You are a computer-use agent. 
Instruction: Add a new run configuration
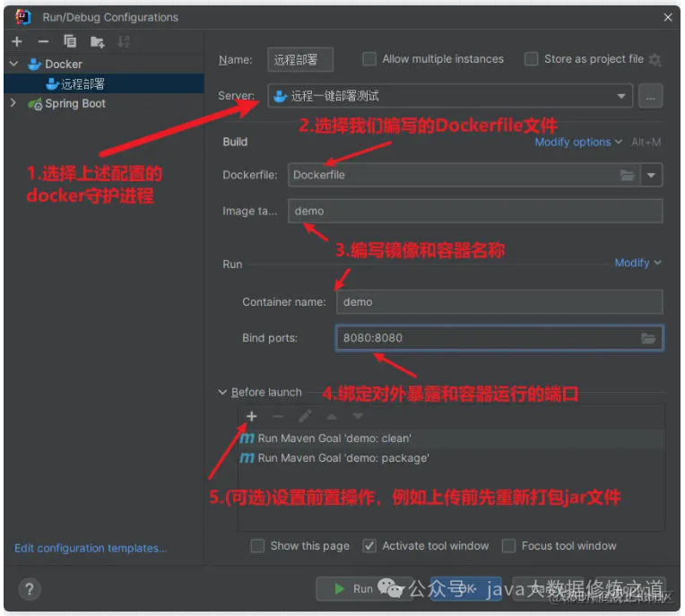pos(17,41)
